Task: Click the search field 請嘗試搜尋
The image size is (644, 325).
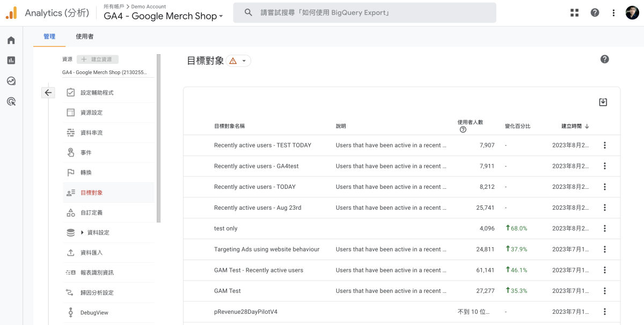Action: tap(364, 12)
